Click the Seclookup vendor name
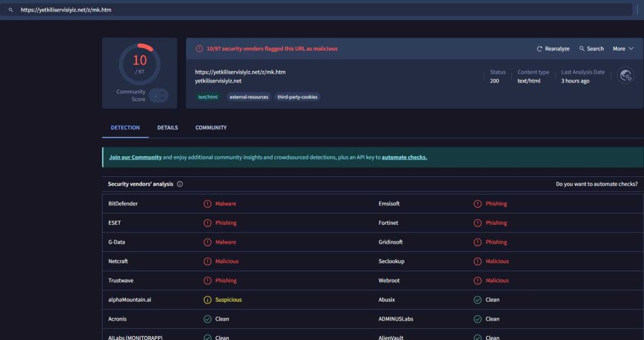The height and width of the screenshot is (340, 644). click(391, 261)
